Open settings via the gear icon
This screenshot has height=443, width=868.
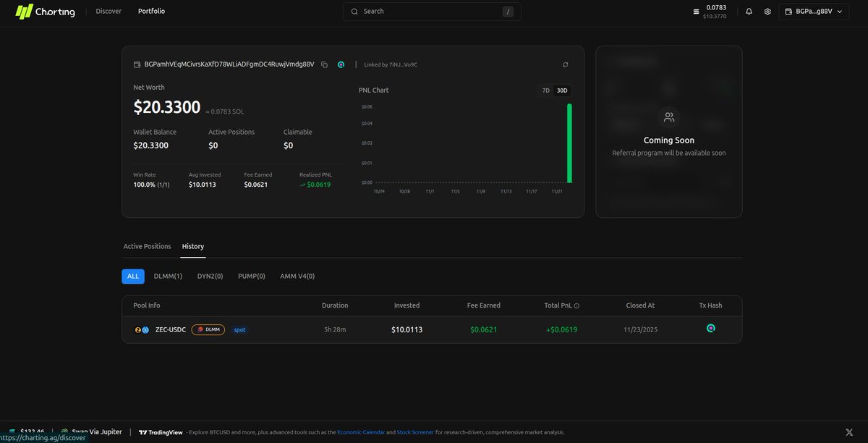[x=767, y=12]
